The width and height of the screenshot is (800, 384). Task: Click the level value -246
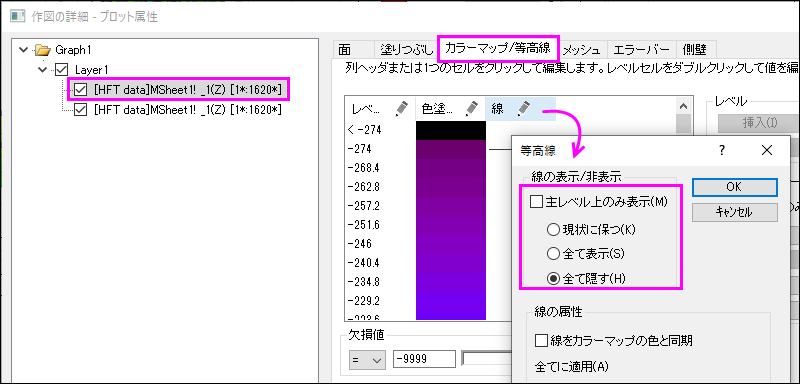(x=359, y=243)
